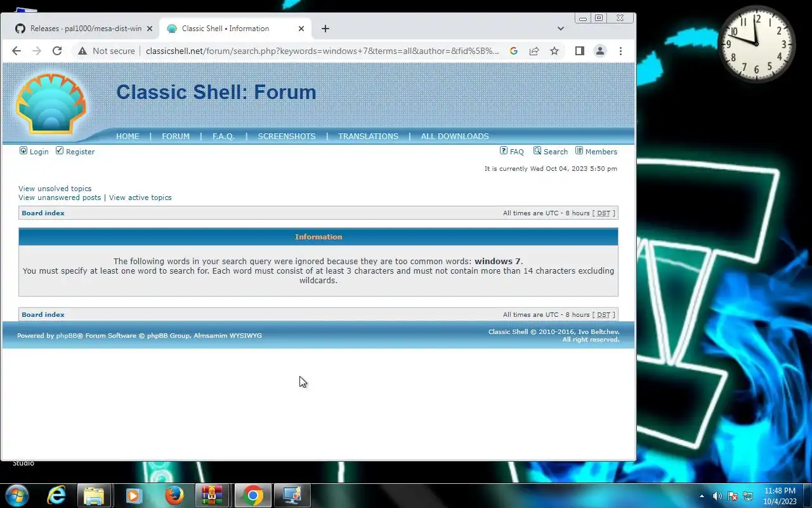
Task: Open the bottom Board index link
Action: coord(43,315)
